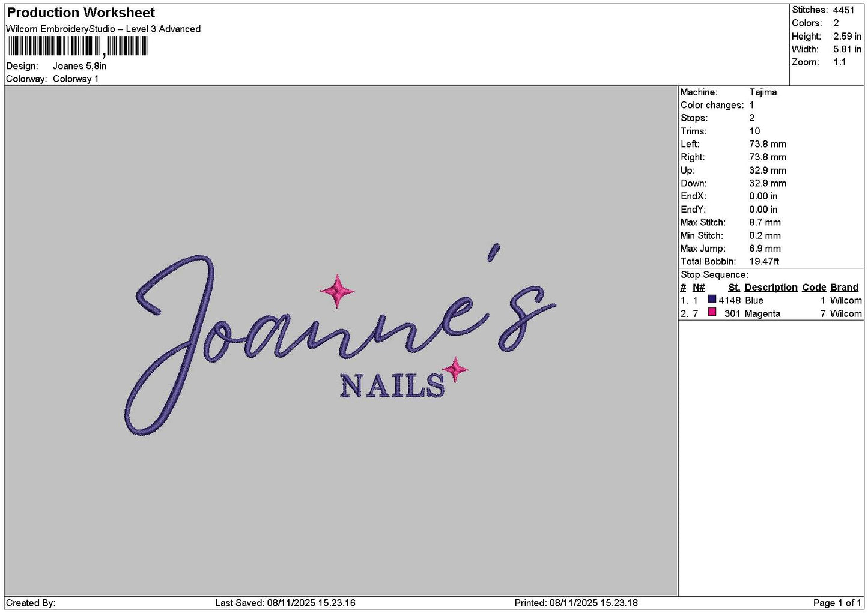The image size is (868, 613).
Task: Click the Max Stitch value '8.7 mm'
Action: [x=765, y=222]
